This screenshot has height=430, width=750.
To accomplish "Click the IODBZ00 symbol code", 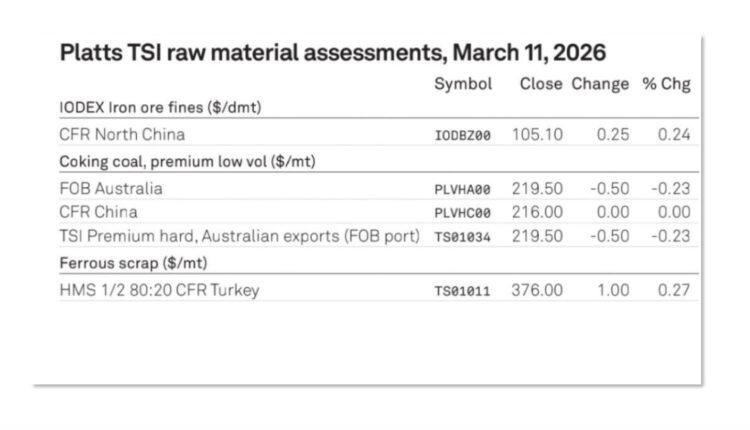I will pyautogui.click(x=463, y=136).
